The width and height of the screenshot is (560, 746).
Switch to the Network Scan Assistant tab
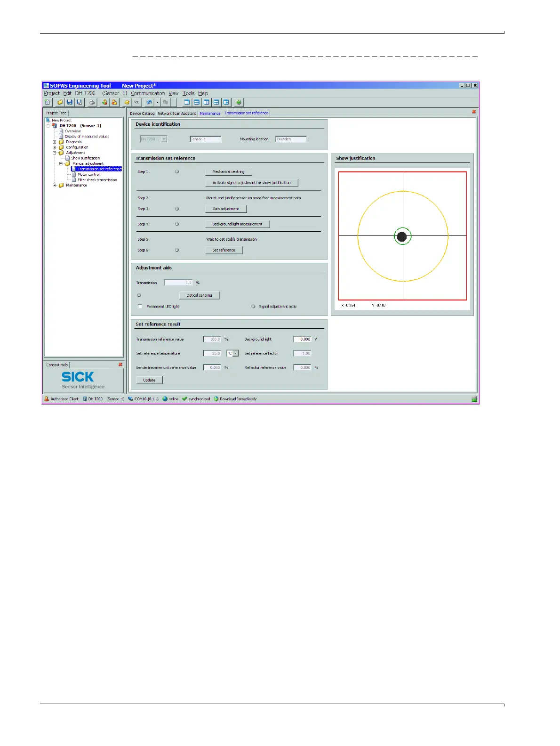click(176, 114)
